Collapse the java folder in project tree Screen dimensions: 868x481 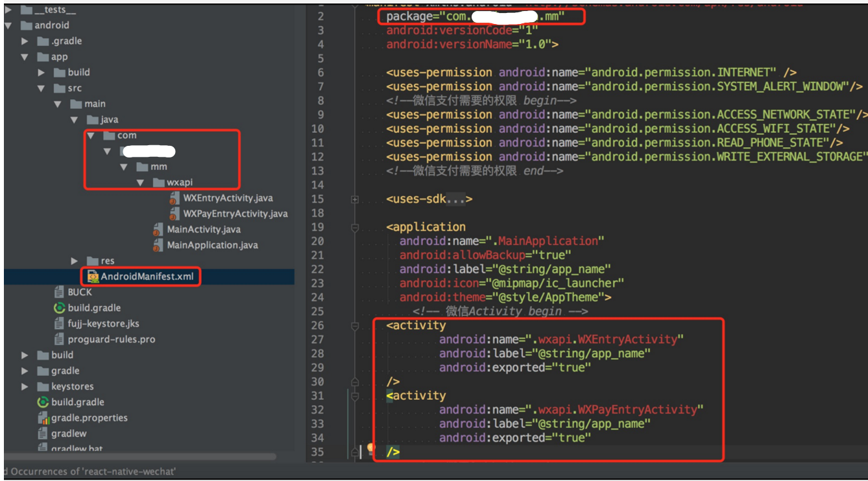coord(73,119)
